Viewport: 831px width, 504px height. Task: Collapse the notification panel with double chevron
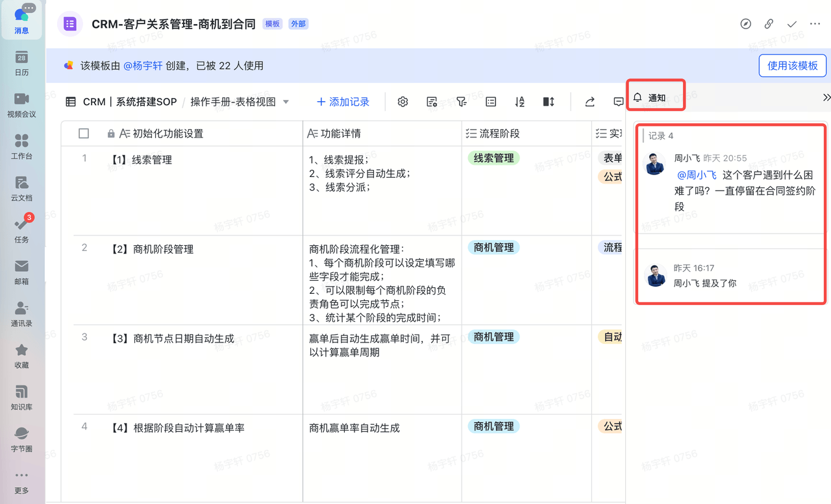pyautogui.click(x=826, y=97)
